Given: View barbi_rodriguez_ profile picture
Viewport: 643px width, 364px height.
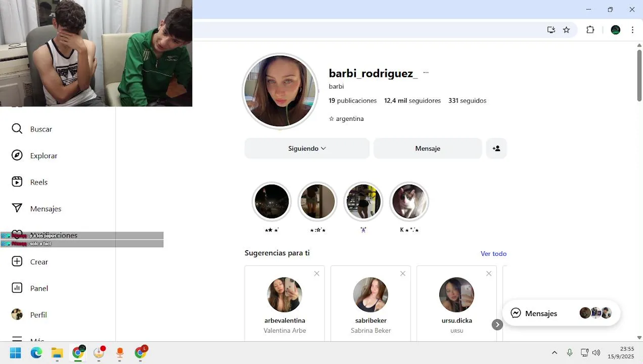Looking at the screenshot, I should click(280, 91).
